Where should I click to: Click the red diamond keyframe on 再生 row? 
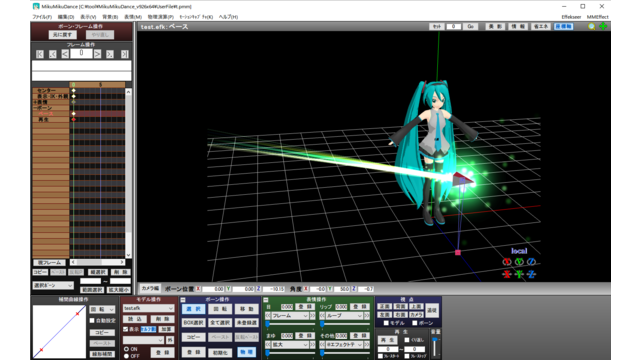pos(73,120)
